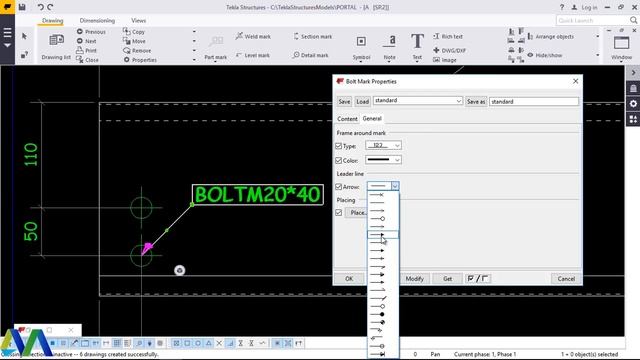Click OK in Bolt Mark Properties
Screen dimensions: 640x360
[x=349, y=278]
